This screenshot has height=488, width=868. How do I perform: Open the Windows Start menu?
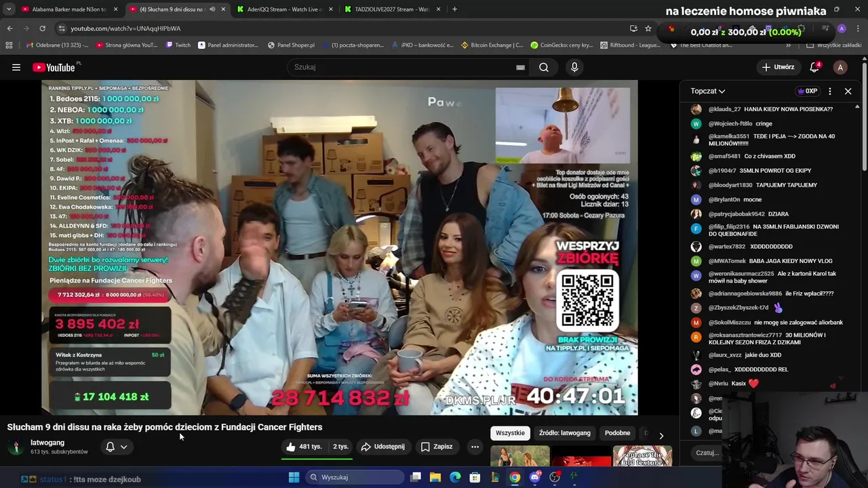pos(294,477)
